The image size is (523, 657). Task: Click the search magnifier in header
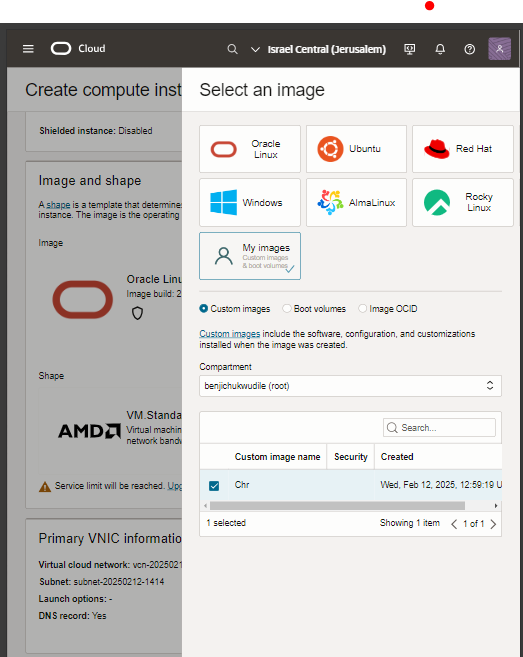[233, 49]
